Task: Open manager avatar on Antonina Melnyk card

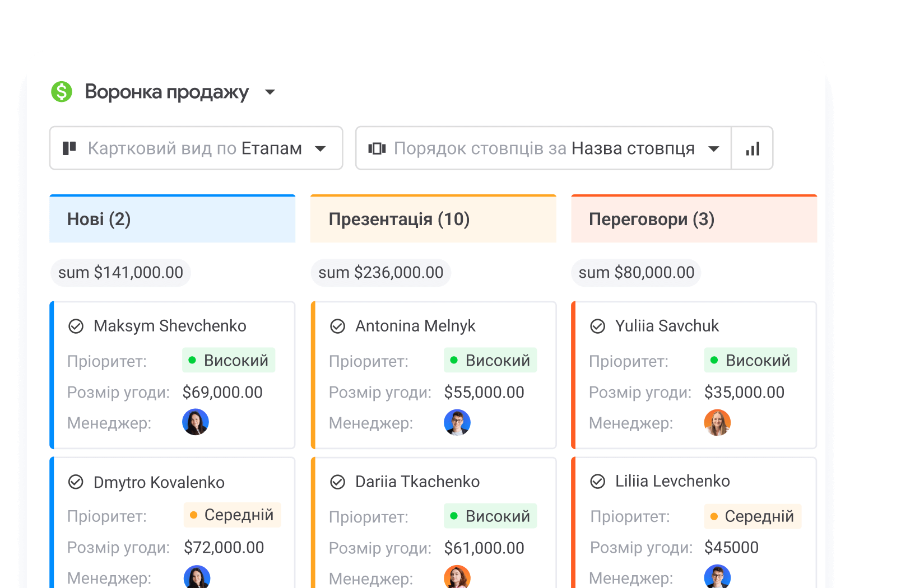Action: tap(457, 422)
